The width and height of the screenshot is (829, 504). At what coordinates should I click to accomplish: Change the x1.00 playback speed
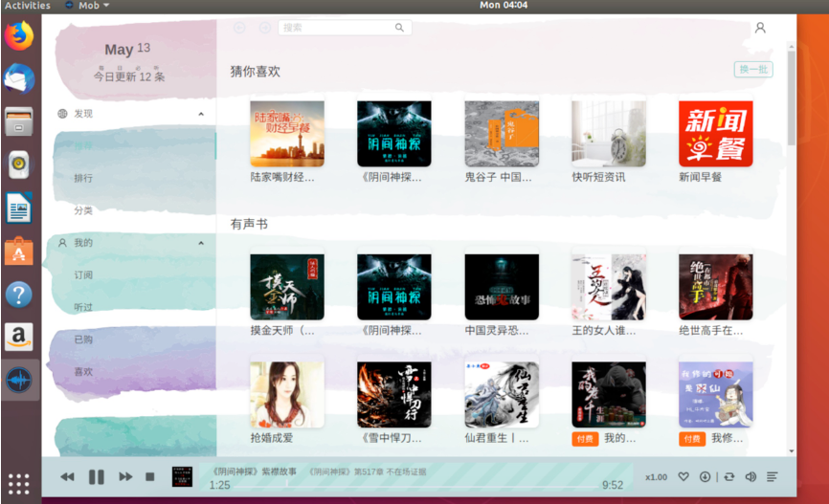(656, 477)
